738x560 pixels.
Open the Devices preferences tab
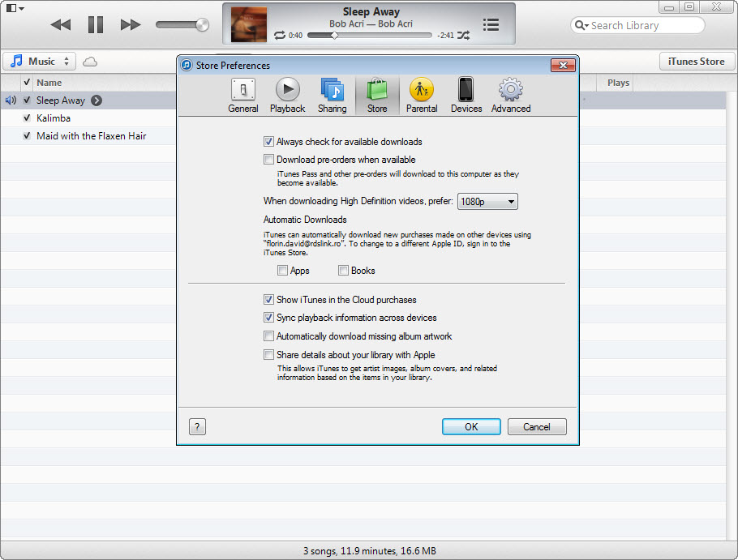pyautogui.click(x=466, y=96)
